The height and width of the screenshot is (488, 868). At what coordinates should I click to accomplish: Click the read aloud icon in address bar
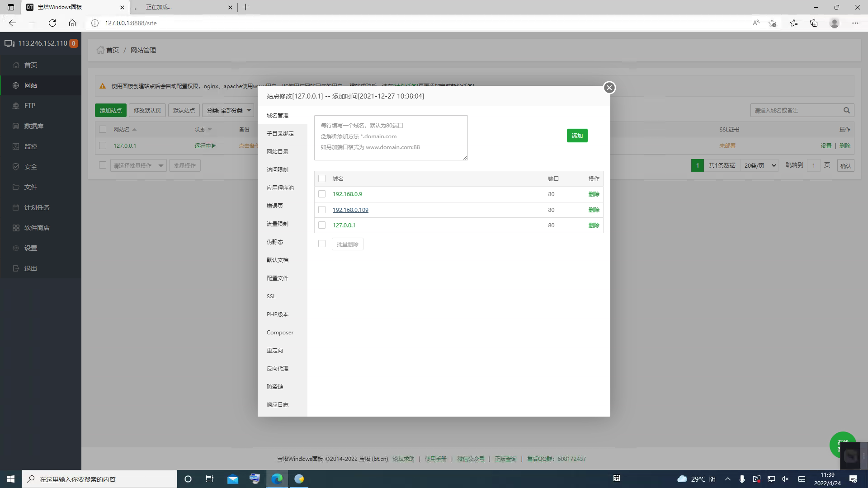pos(756,23)
